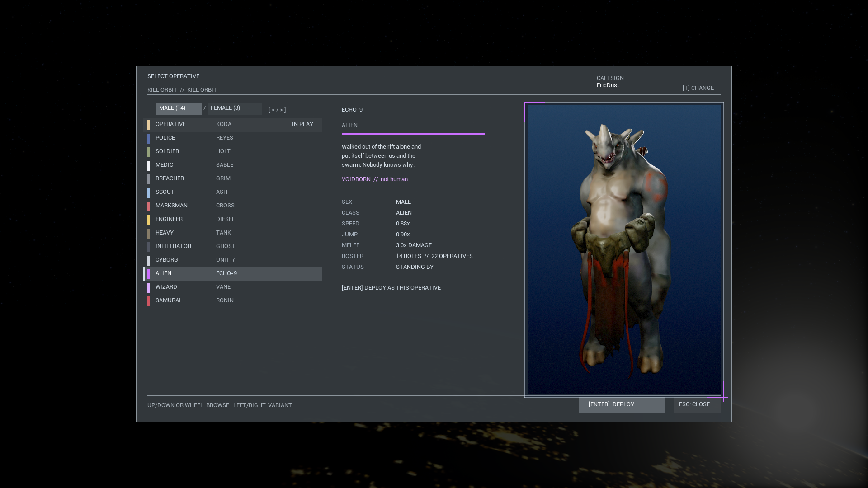Select the HEAVY TANK row
The width and height of the screenshot is (868, 488).
click(x=232, y=233)
